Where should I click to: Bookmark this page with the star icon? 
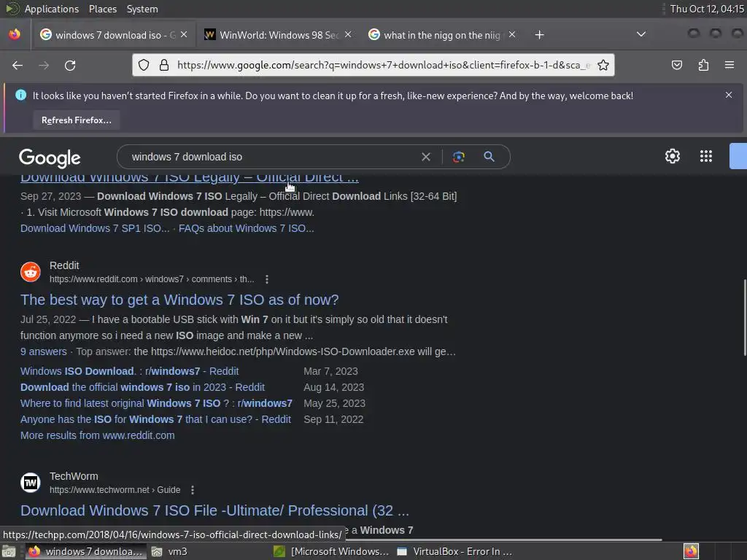click(603, 65)
